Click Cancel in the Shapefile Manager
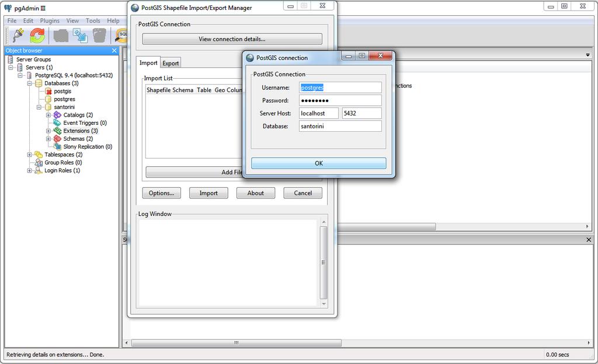 (x=303, y=193)
